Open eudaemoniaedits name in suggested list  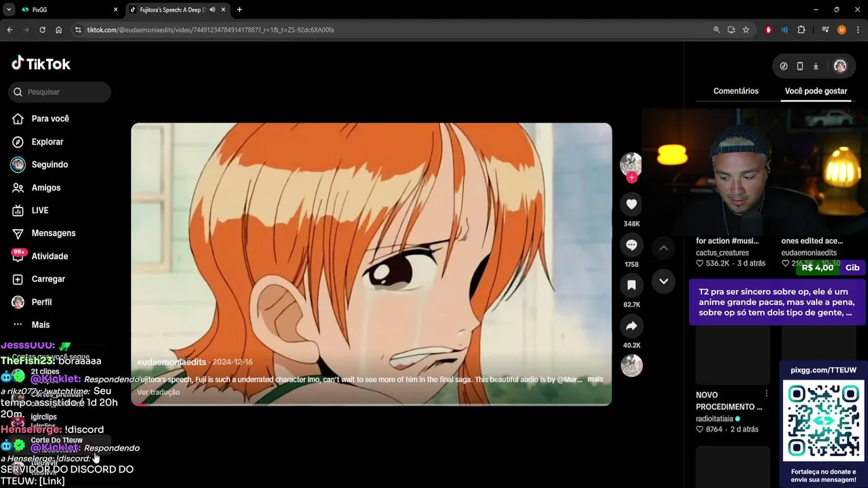[809, 253]
